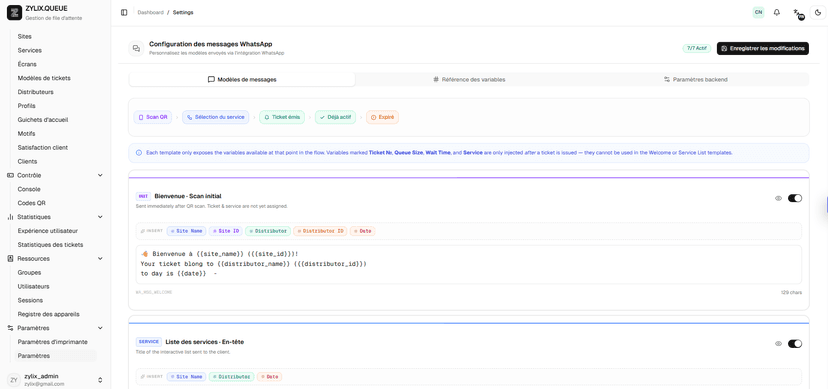Open Clients in sidebar

pos(27,162)
